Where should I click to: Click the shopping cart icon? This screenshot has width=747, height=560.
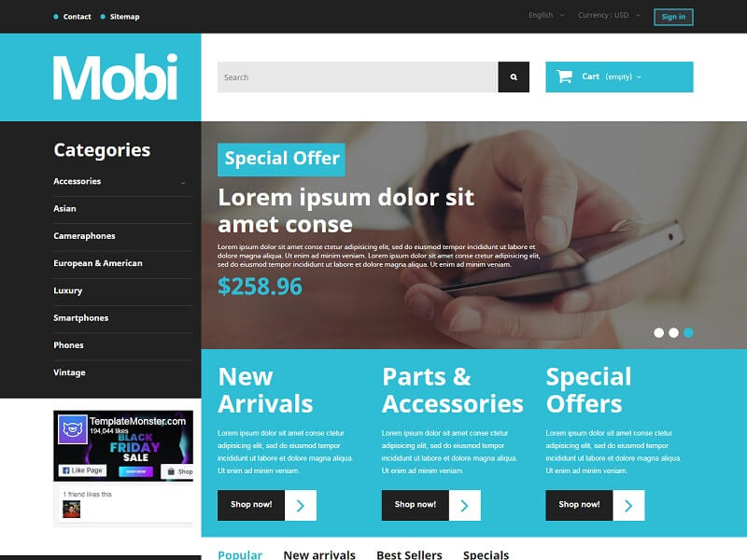(565, 77)
